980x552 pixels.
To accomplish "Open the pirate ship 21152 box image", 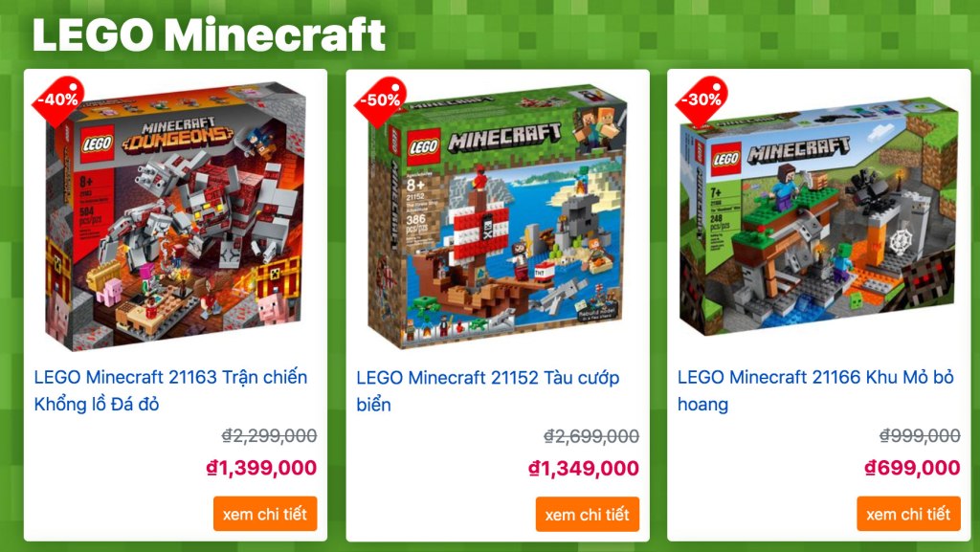I will point(498,216).
